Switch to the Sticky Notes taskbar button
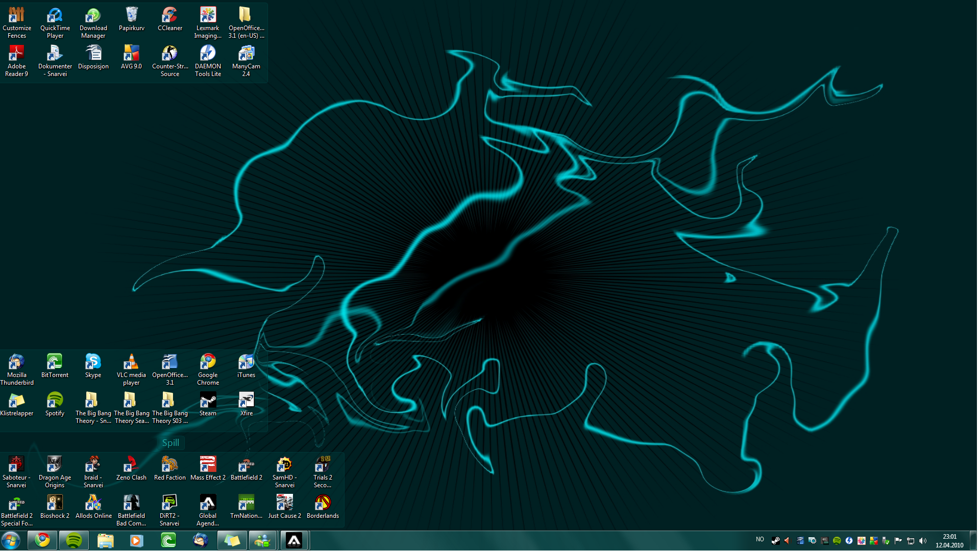The image size is (980, 551). (232, 540)
